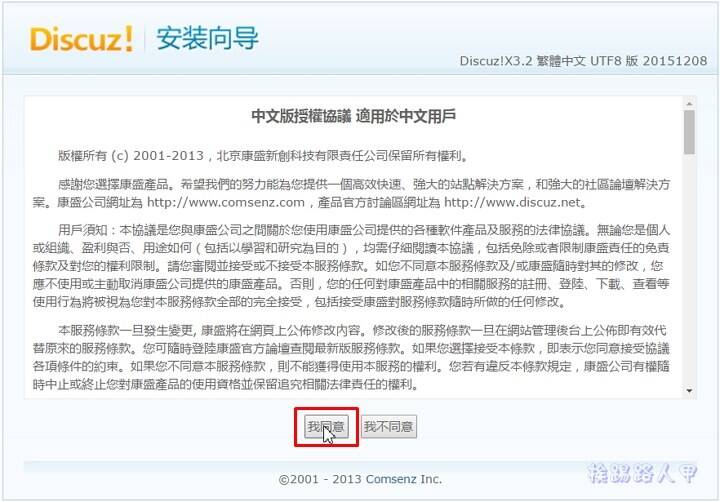Click the agreement scrollbar thumb
720x502 pixels.
pyautogui.click(x=689, y=132)
